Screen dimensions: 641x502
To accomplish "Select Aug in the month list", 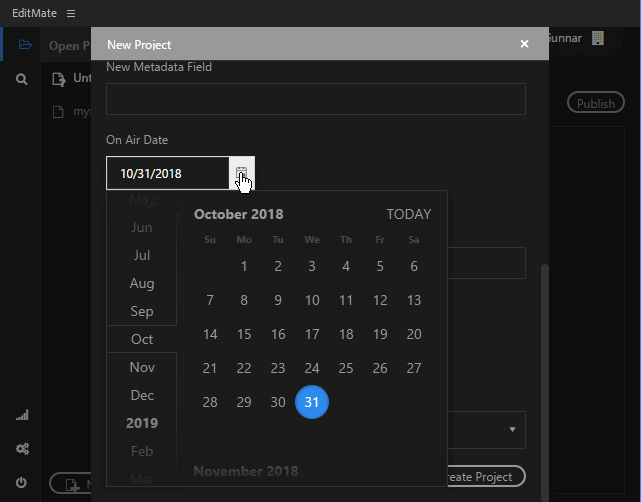I will (142, 283).
